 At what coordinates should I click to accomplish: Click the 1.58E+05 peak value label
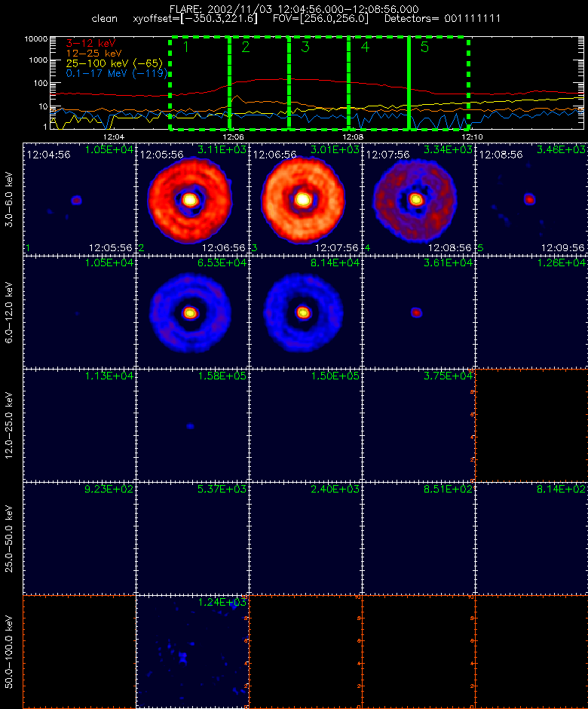(x=222, y=376)
